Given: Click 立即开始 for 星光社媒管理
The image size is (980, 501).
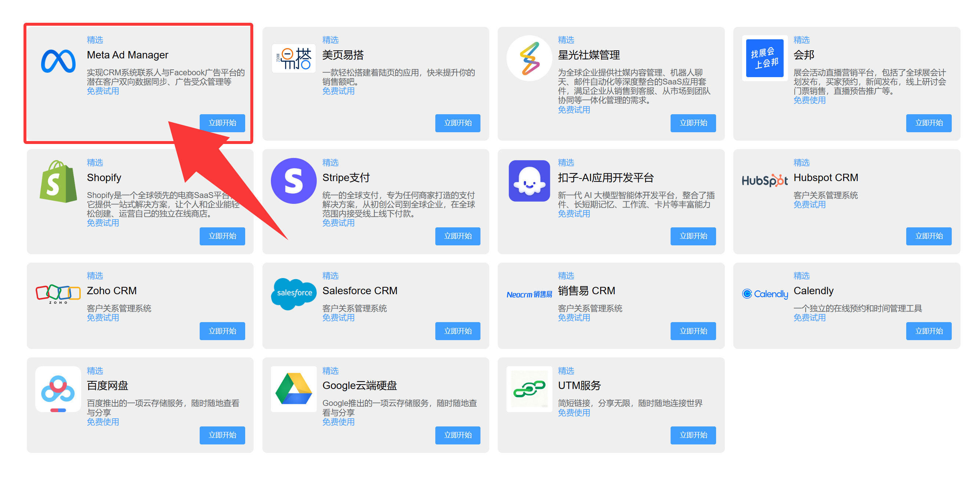Looking at the screenshot, I should tap(693, 123).
